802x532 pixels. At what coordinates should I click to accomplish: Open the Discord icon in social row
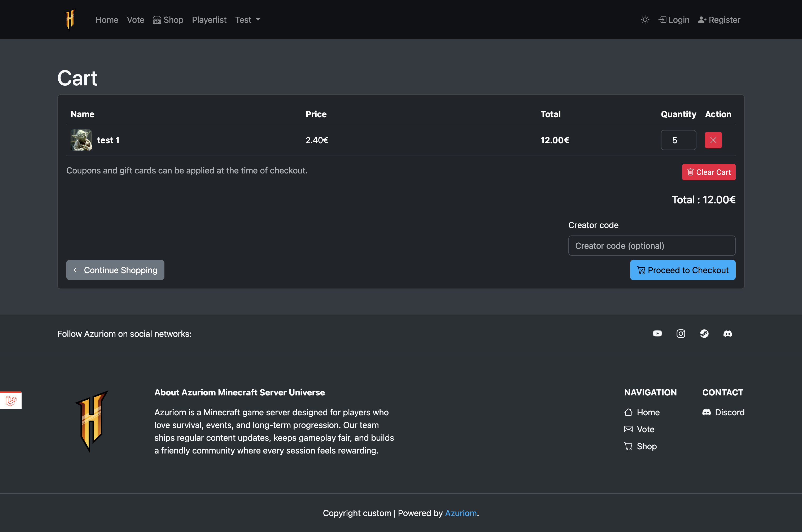point(727,334)
